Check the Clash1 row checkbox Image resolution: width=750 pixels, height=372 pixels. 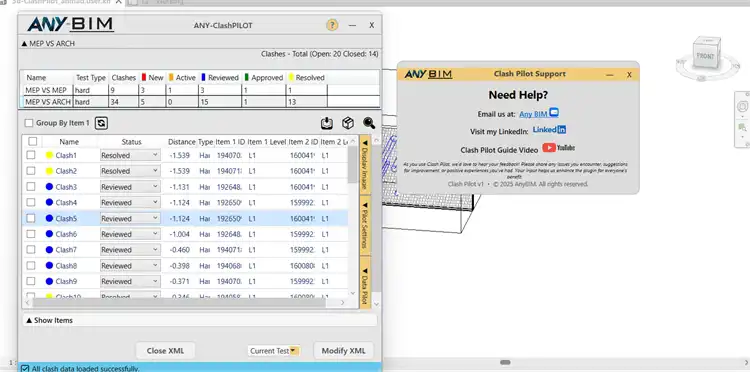pyautogui.click(x=31, y=155)
